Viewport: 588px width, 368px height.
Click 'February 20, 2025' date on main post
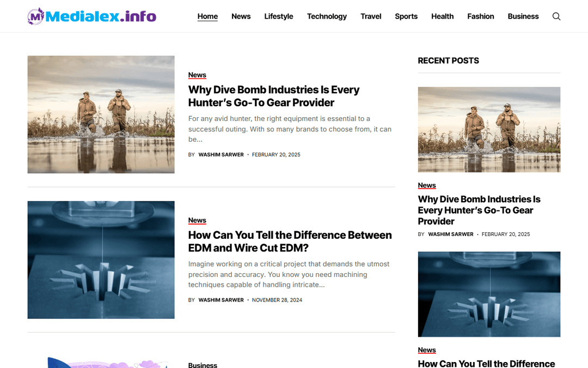(x=276, y=154)
